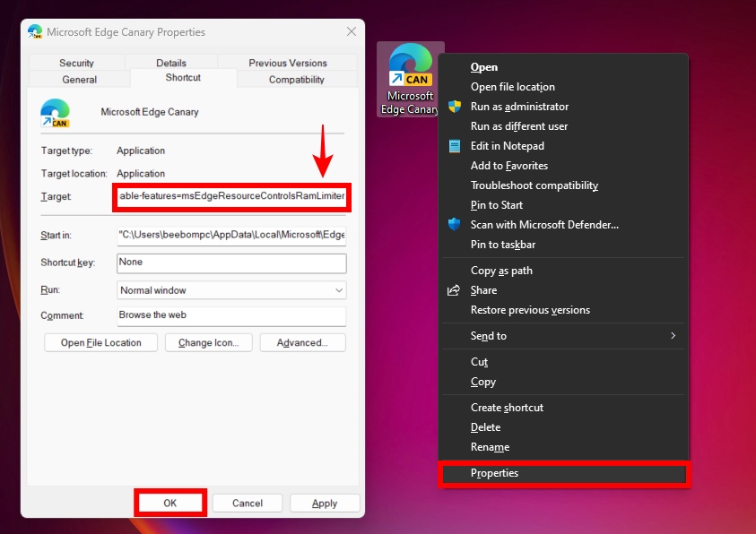Click the share icon beside Share
Image resolution: width=756 pixels, height=534 pixels.
point(454,290)
